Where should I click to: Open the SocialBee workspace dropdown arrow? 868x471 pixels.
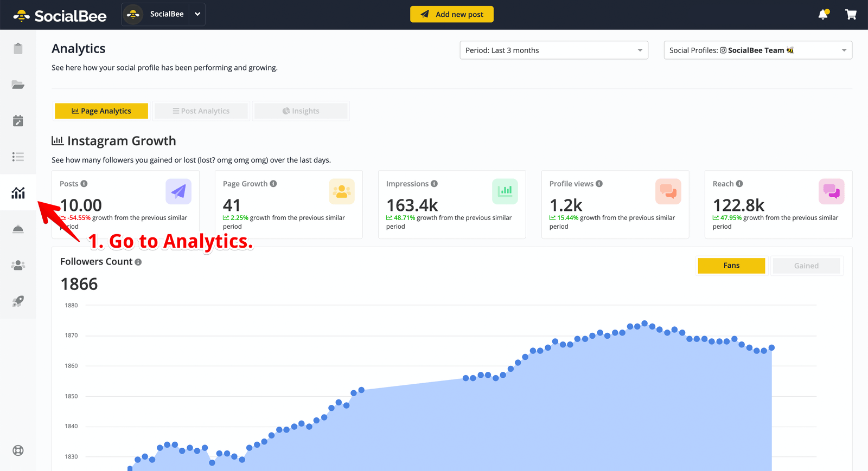click(197, 14)
